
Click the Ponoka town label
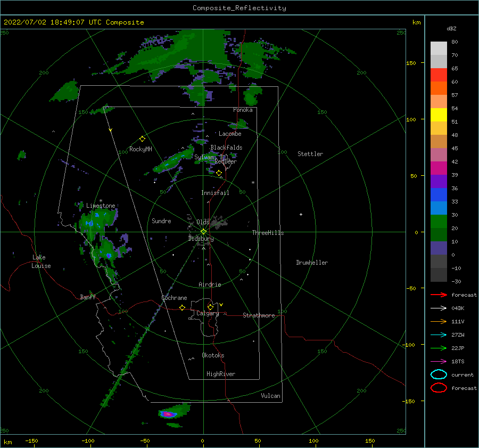click(x=243, y=110)
